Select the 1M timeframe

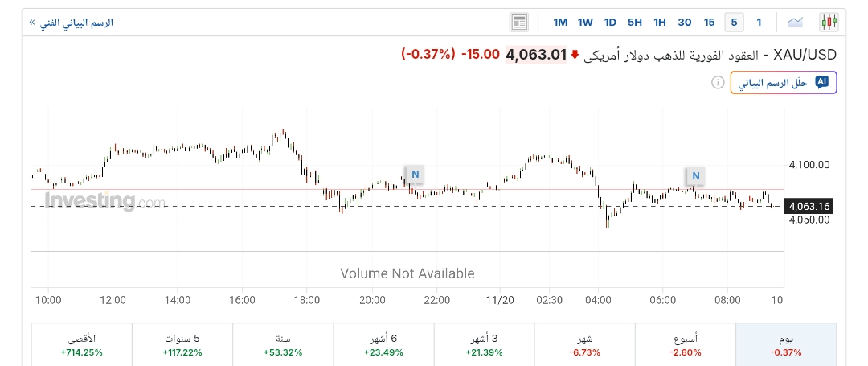click(x=560, y=22)
